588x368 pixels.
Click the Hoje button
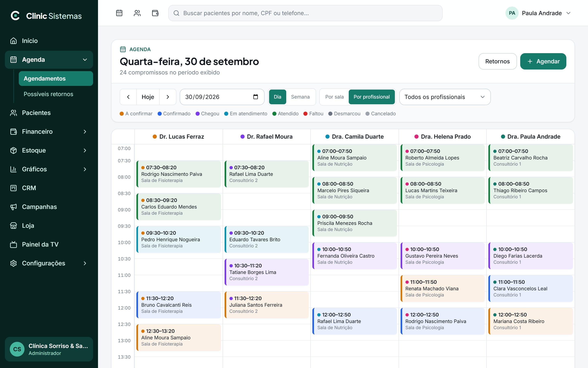[148, 97]
